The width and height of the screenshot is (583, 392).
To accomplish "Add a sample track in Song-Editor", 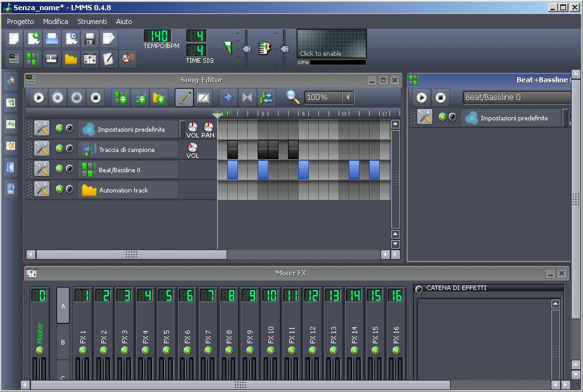I will pyautogui.click(x=139, y=98).
